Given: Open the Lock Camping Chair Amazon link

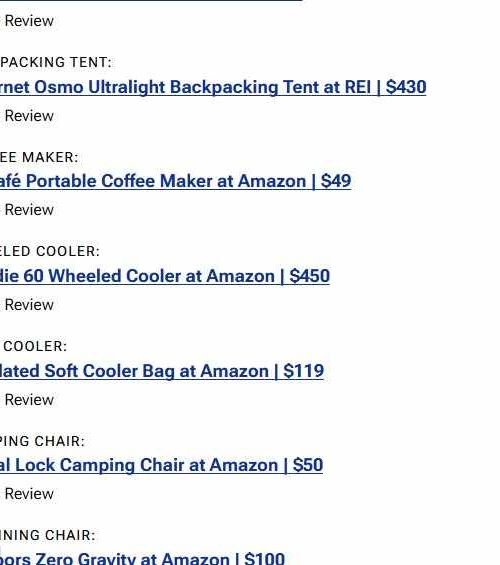Looking at the screenshot, I should [161, 465].
